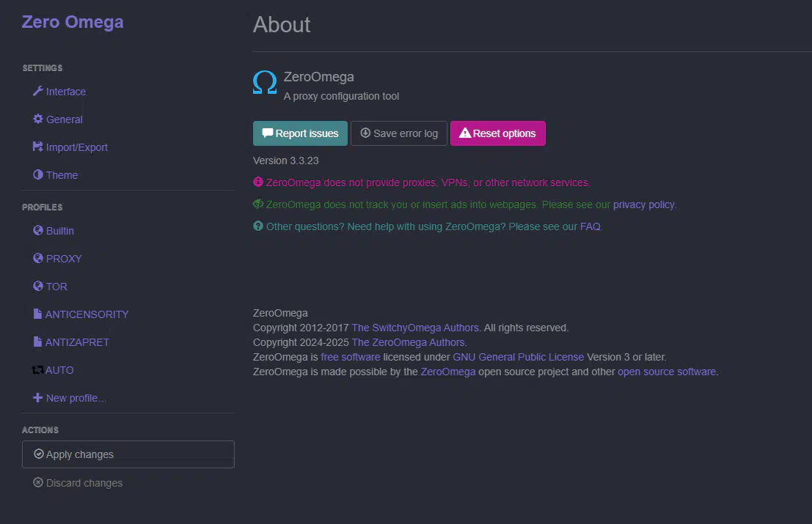Open the privacy policy link
The width and height of the screenshot is (812, 524).
point(644,205)
